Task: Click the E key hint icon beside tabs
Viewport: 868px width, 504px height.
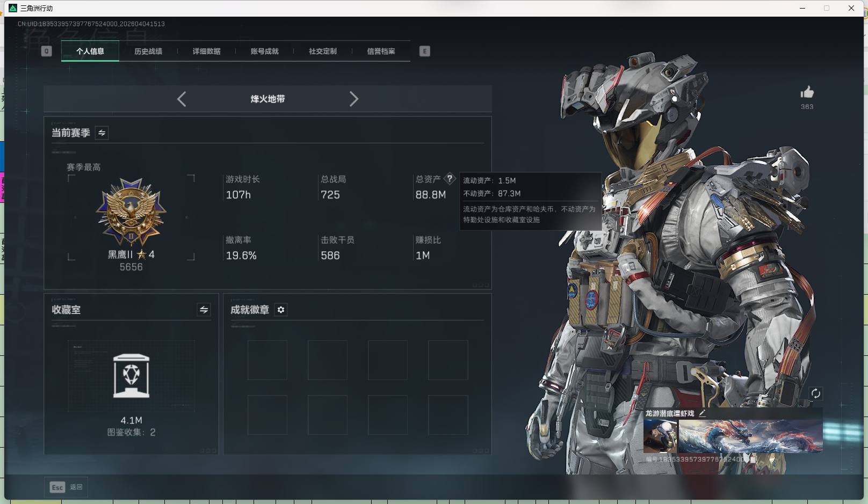Action: tap(425, 50)
